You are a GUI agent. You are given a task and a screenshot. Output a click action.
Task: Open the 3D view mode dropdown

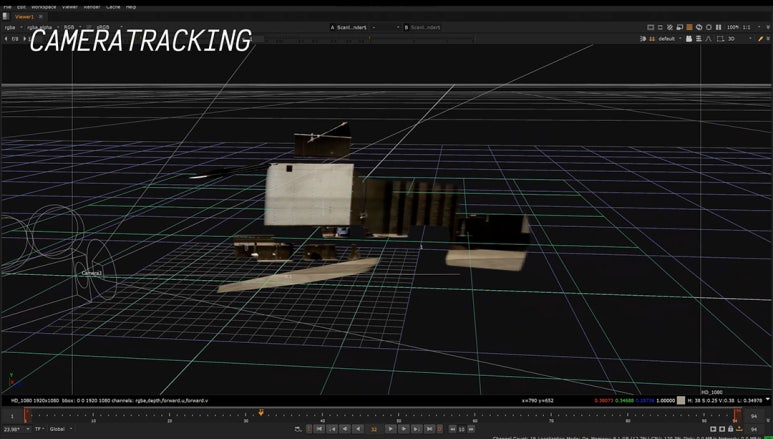coord(740,38)
